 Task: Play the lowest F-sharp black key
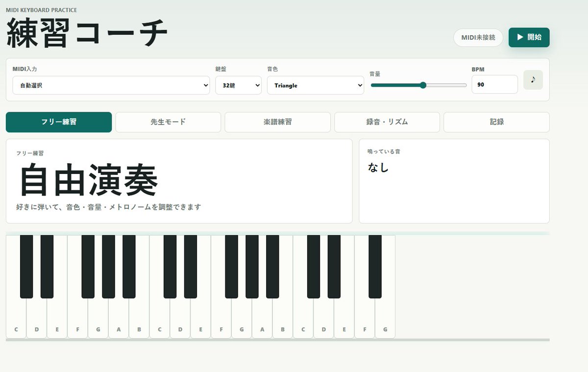[88, 267]
